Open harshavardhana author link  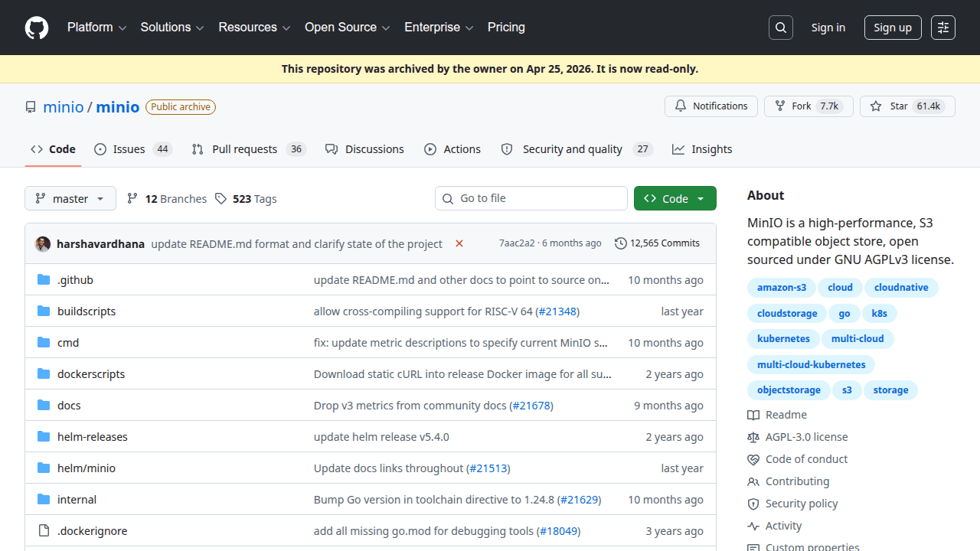tap(100, 244)
